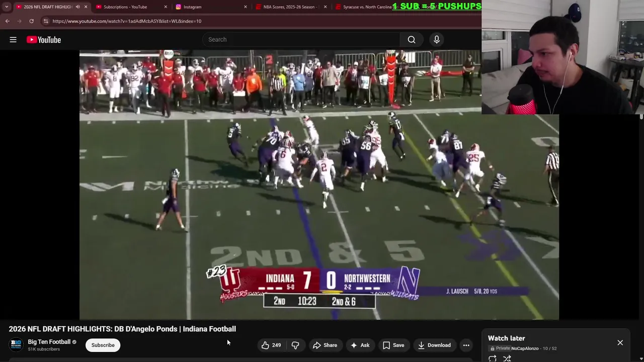The width and height of the screenshot is (644, 362).
Task: Close the Instagram tab
Action: pos(246,7)
